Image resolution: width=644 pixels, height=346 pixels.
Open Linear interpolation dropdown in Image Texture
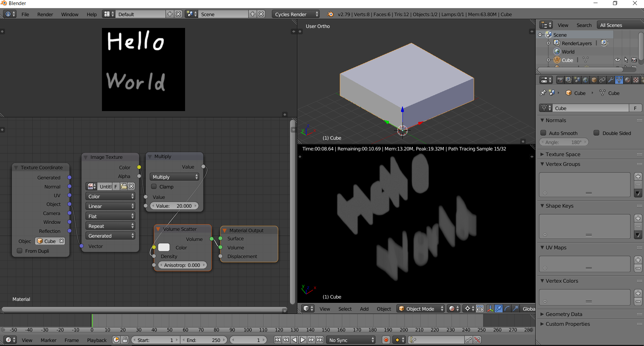(x=110, y=206)
